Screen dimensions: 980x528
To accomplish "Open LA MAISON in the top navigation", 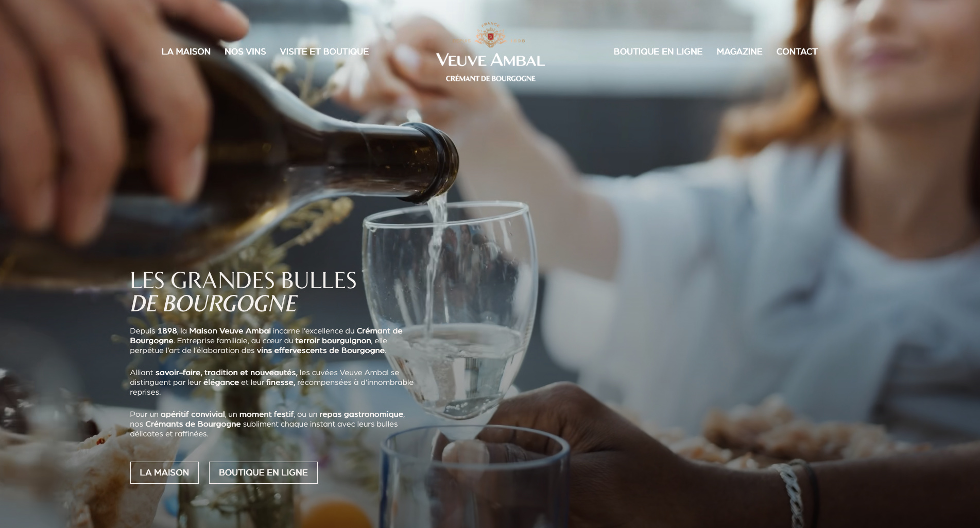I will [186, 51].
